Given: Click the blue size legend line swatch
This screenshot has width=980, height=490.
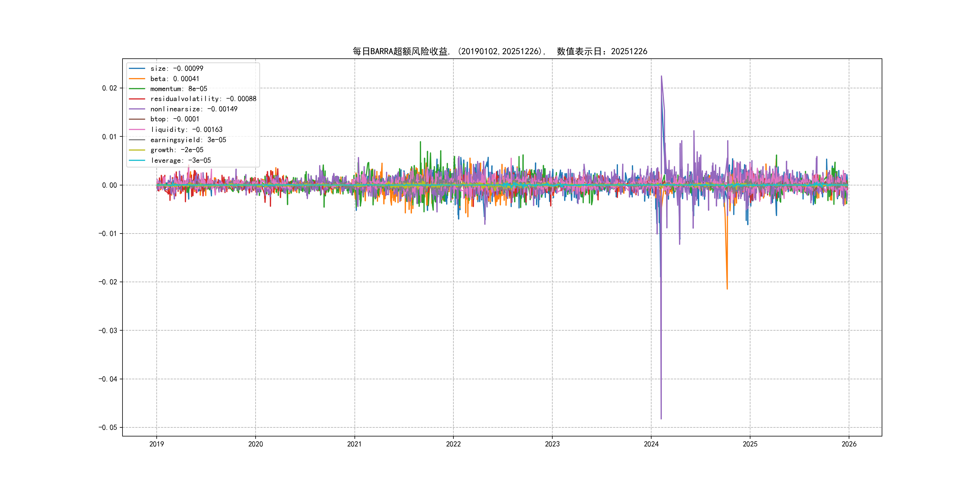Looking at the screenshot, I should coord(137,68).
